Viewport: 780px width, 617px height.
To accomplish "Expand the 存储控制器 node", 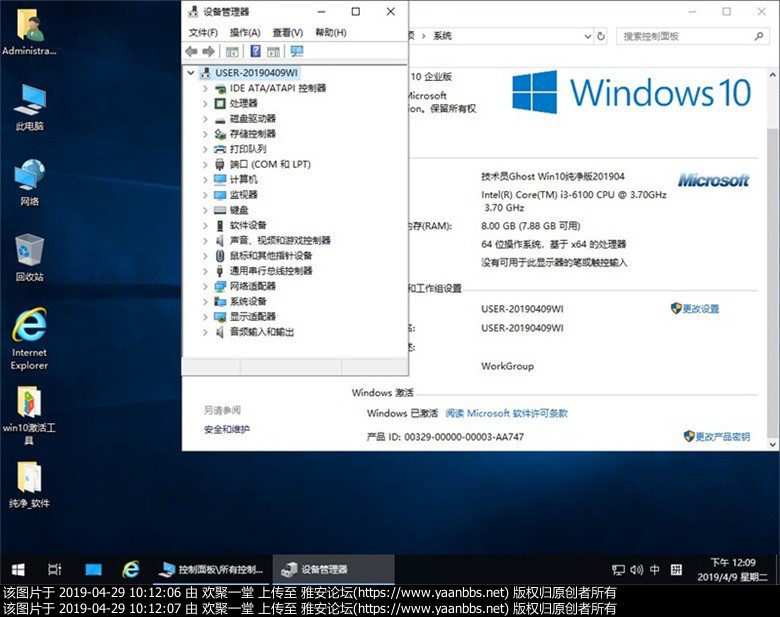I will click(205, 134).
